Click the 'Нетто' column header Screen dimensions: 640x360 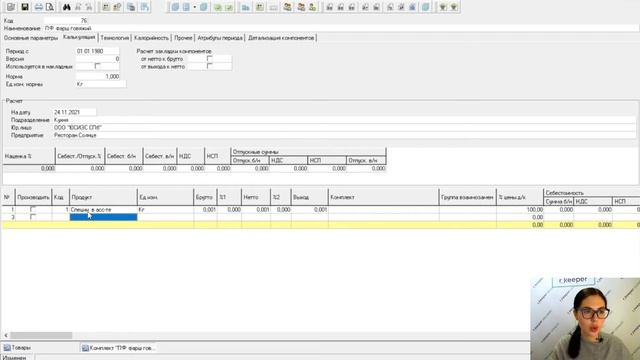256,197
